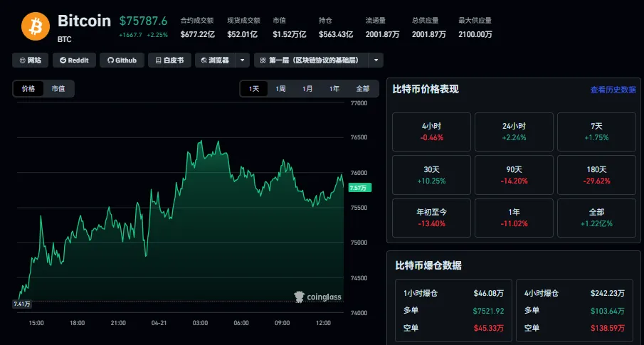Select the 1年 time range tab

[334, 89]
